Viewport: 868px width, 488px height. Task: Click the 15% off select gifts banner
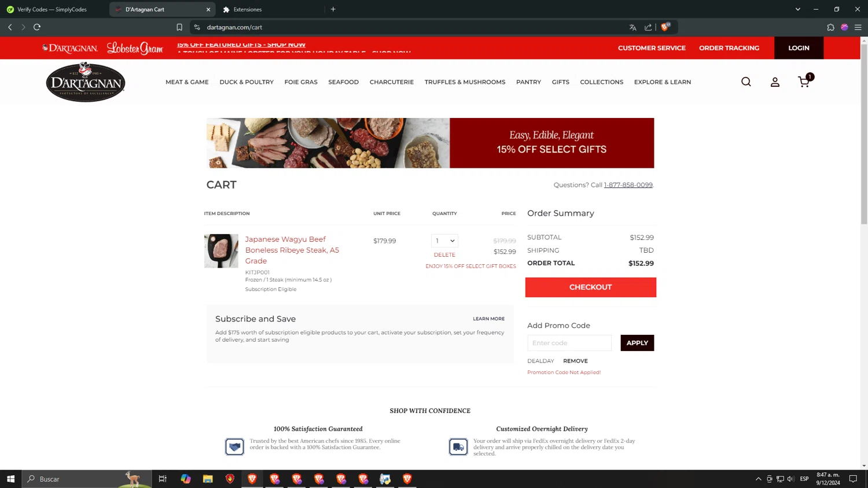point(430,143)
